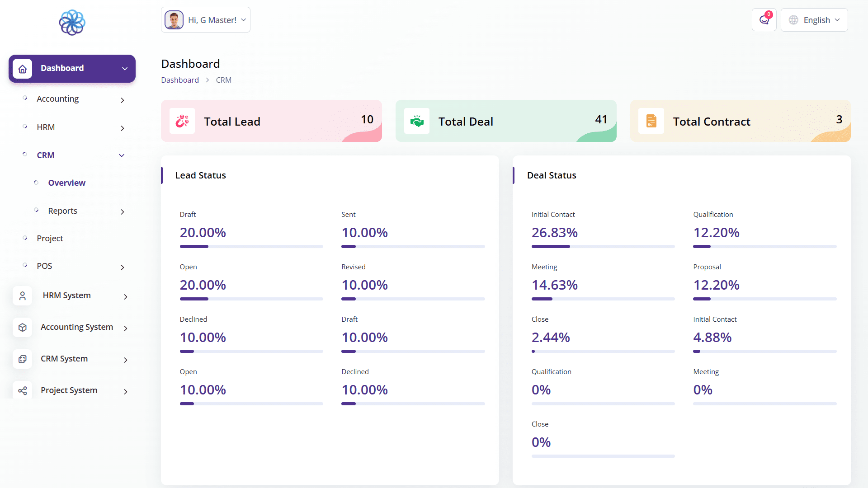Click the Initial Contact 26.83% progress bar
868x488 pixels.
click(x=603, y=247)
